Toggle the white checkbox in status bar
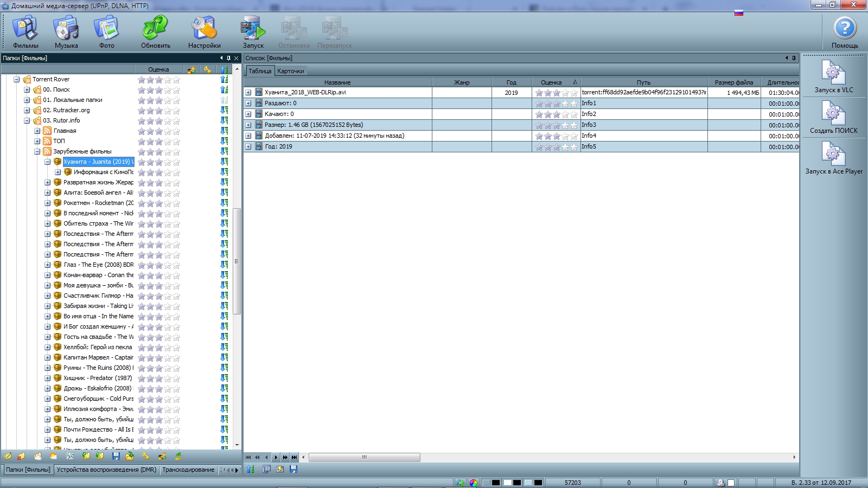The width and height of the screenshot is (868, 488). pos(731,483)
